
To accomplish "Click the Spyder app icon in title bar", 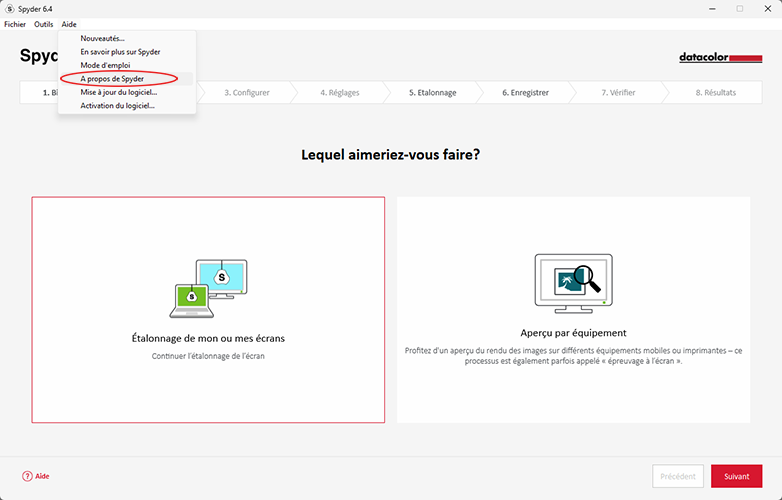I will tap(9, 8).
